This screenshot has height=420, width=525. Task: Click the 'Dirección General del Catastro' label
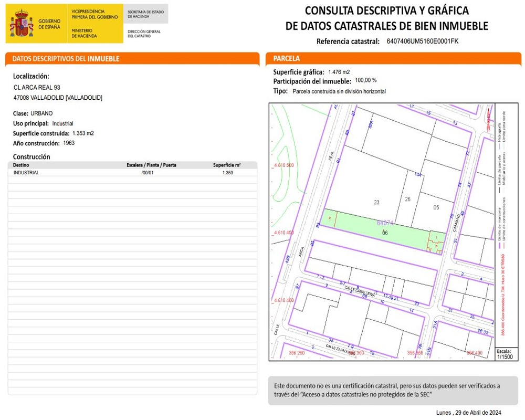144,34
